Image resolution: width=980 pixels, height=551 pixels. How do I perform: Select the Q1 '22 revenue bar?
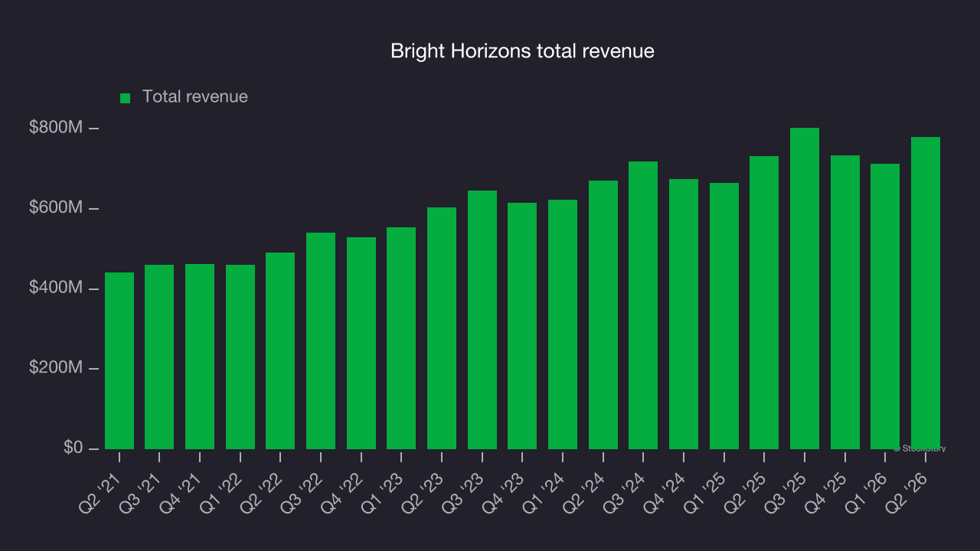240,357
